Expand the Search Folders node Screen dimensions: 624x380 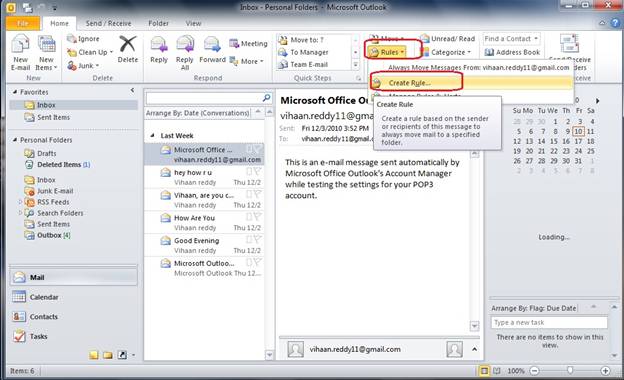tap(20, 213)
